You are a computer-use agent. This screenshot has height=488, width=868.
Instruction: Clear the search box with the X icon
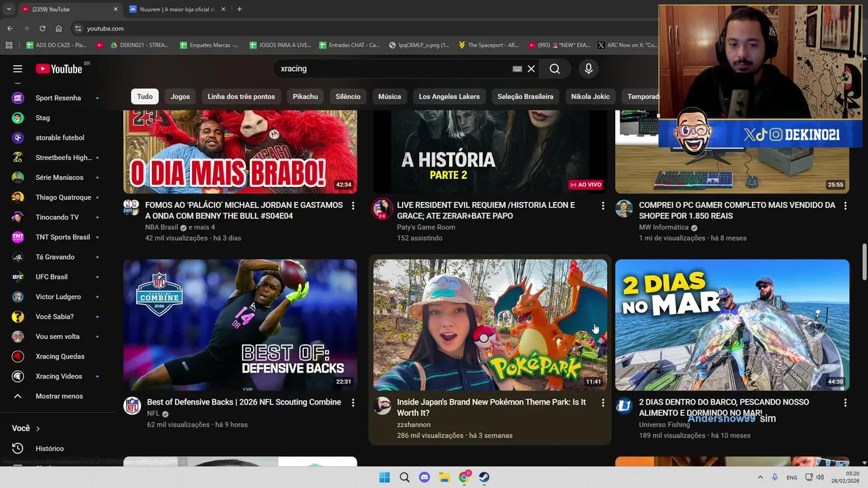(x=532, y=68)
